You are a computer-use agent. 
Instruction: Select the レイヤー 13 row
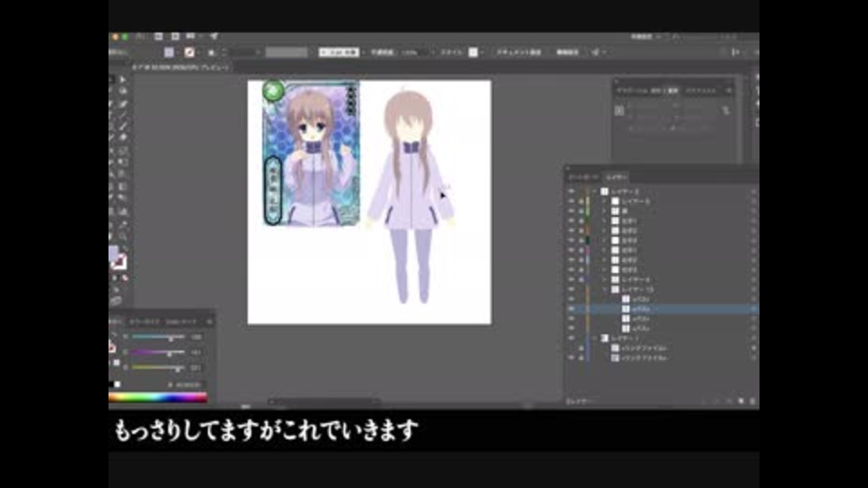pyautogui.click(x=662, y=289)
